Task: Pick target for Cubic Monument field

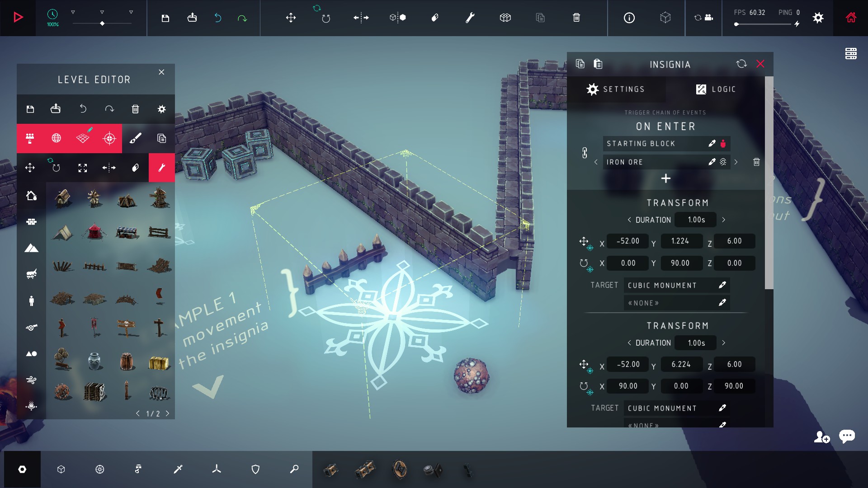Action: point(722,285)
